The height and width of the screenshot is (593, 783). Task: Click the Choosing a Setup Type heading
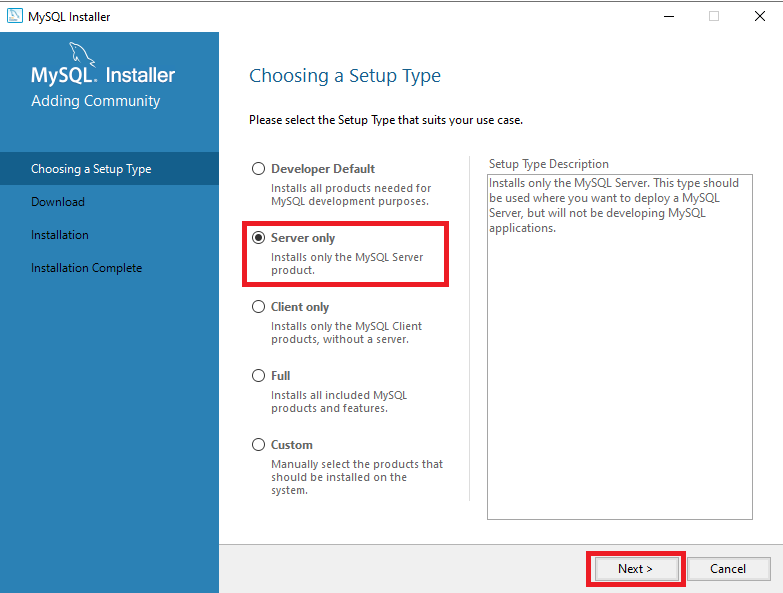pyautogui.click(x=344, y=76)
